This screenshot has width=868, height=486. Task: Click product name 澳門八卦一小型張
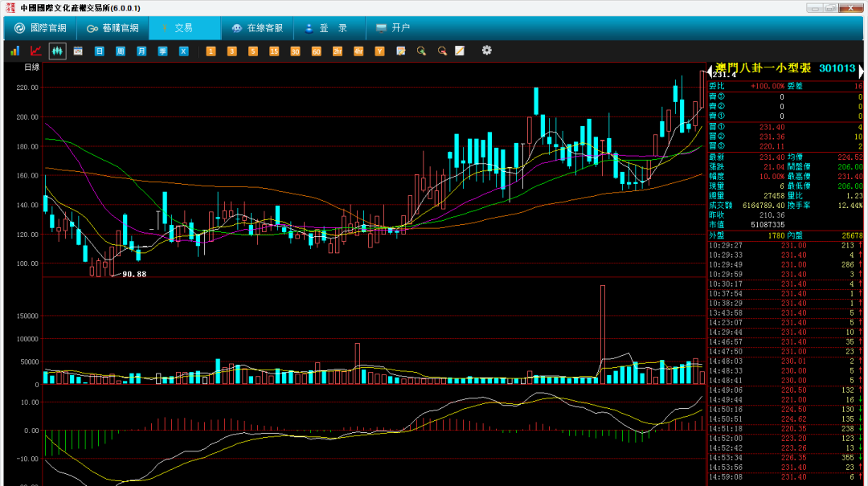pos(763,68)
